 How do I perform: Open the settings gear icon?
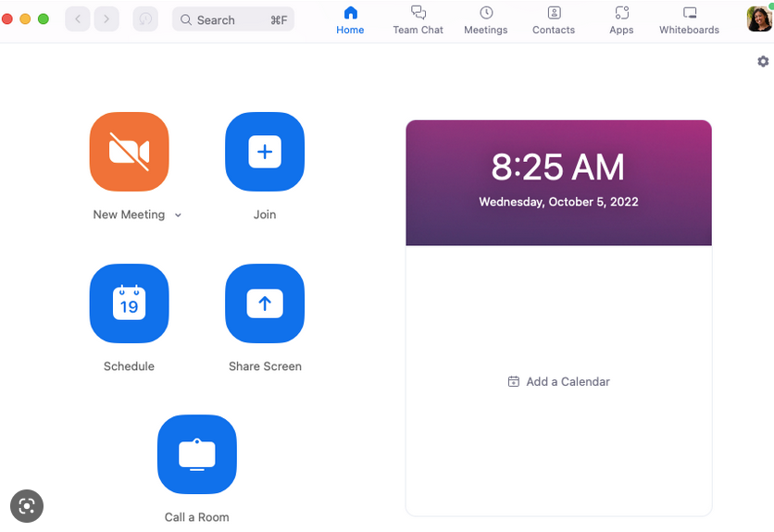click(x=763, y=61)
